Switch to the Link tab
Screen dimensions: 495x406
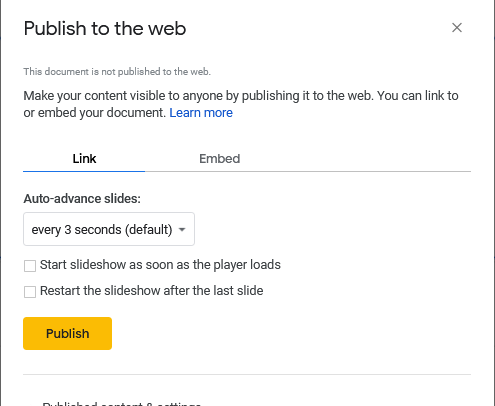tap(84, 159)
